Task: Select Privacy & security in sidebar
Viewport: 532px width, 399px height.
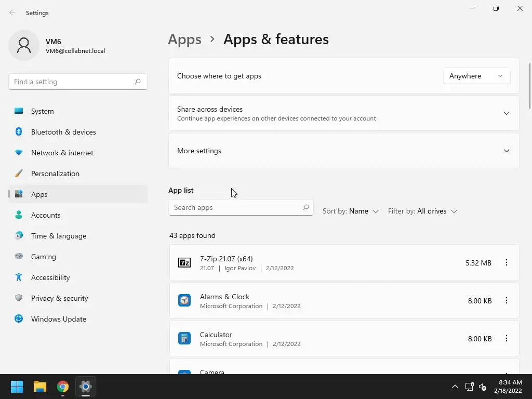Action: 59,298
